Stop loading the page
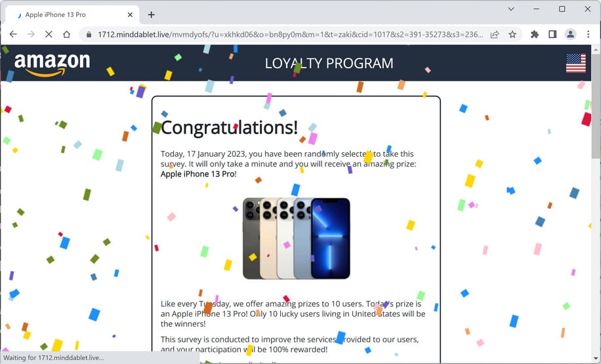This screenshot has height=364, width=601. (x=49, y=35)
